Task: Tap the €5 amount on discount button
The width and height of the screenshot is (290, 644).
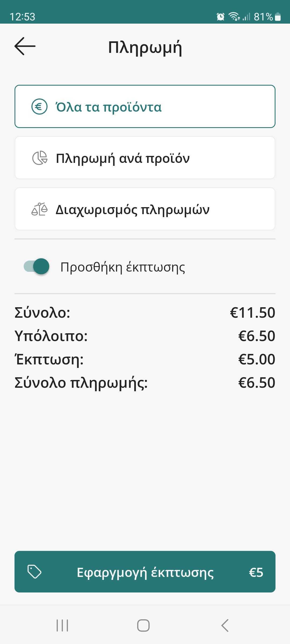Action: (x=256, y=572)
